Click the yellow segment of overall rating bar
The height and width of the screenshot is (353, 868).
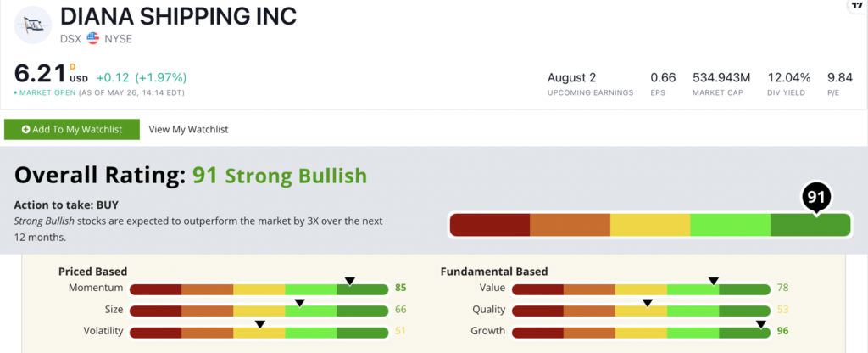650,225
